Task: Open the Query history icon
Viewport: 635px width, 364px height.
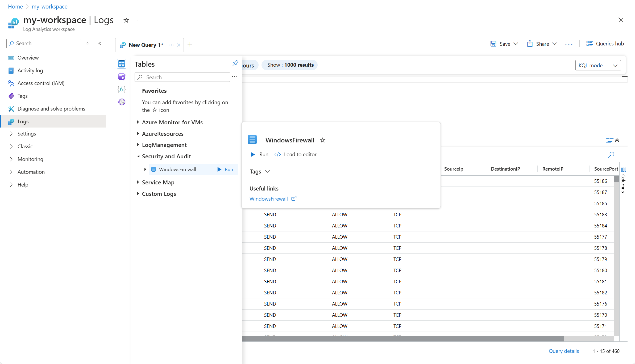Action: [122, 102]
